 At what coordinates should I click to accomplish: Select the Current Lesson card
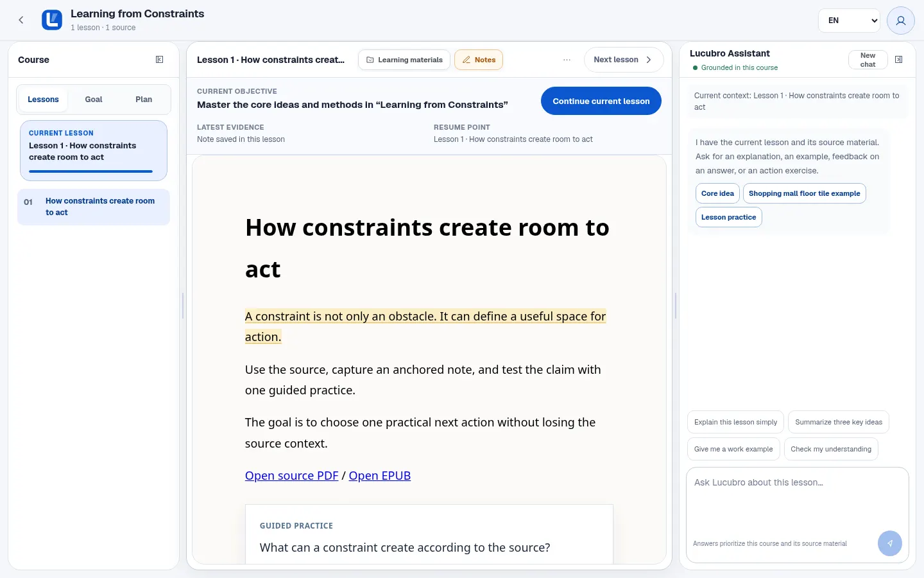click(x=94, y=150)
